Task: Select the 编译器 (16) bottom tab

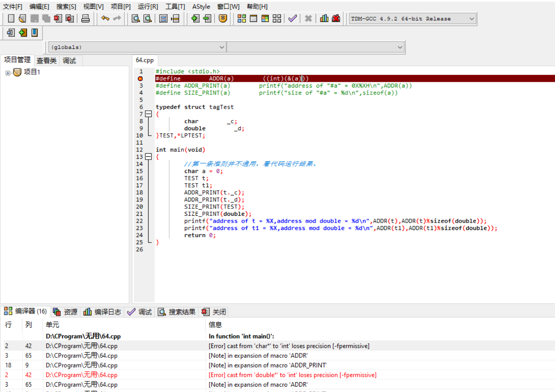Action: pos(25,311)
